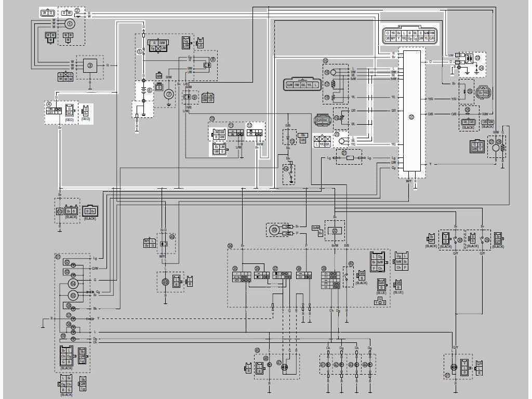
Task: Click the horn symbol numbered 33
Action: [x=273, y=230]
